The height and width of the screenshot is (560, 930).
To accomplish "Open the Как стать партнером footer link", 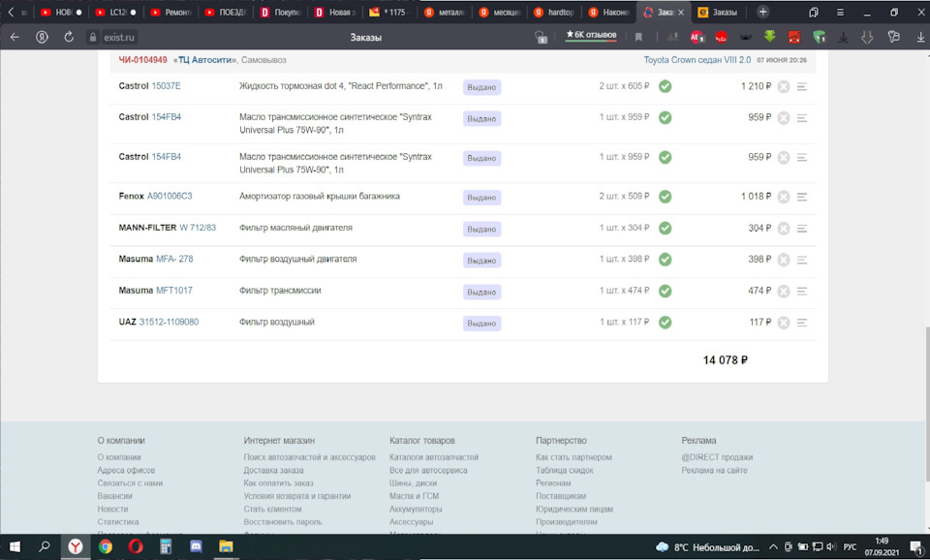I will [x=573, y=456].
